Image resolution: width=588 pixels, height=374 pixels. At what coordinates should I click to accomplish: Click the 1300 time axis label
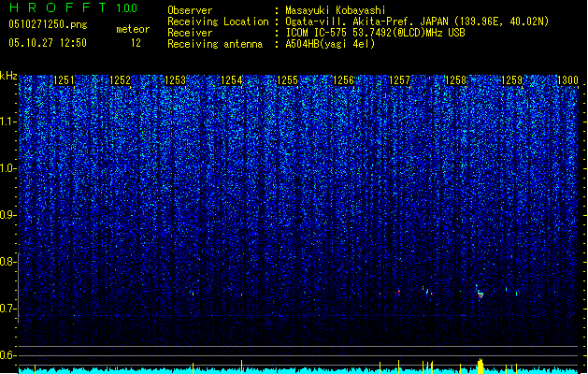[x=567, y=80]
